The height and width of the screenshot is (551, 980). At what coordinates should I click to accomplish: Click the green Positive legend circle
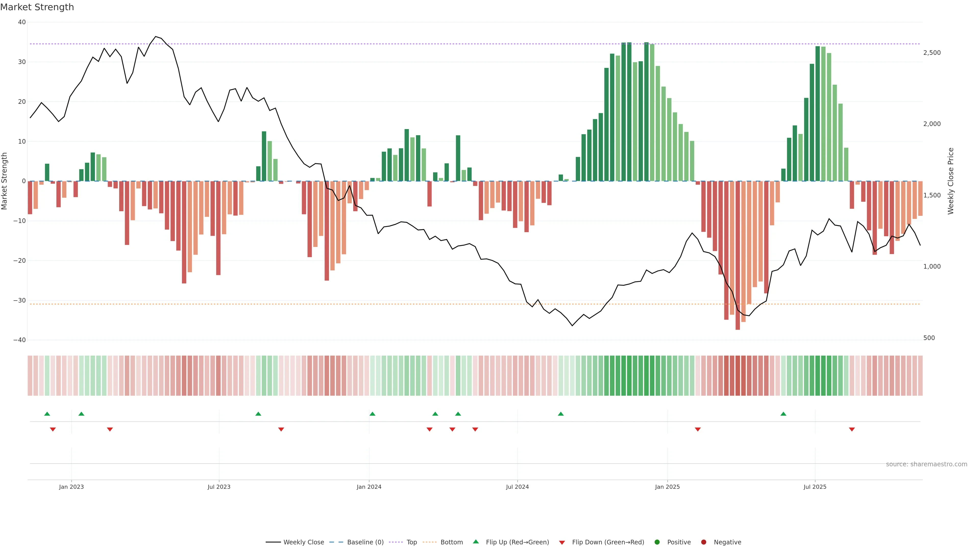click(x=657, y=542)
